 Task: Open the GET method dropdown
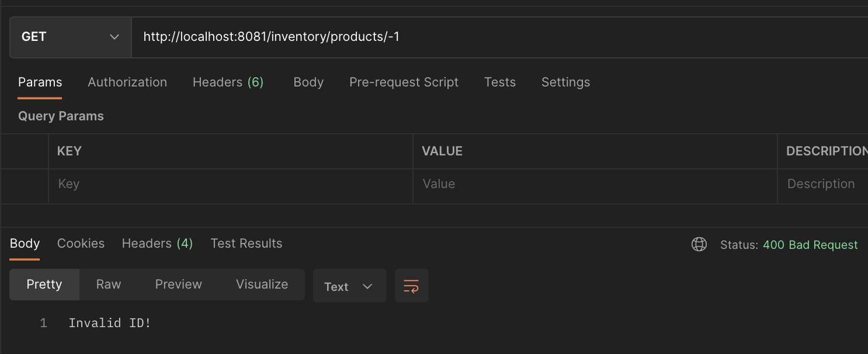pyautogui.click(x=70, y=37)
